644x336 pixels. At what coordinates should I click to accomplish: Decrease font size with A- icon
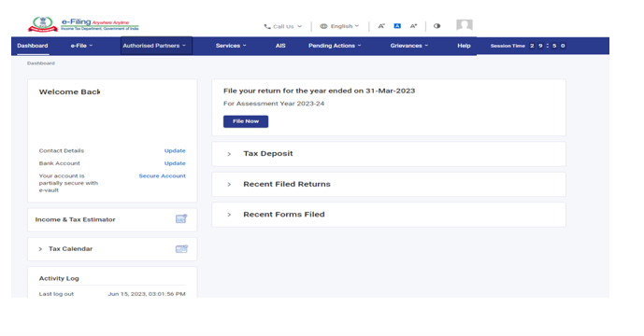[381, 26]
